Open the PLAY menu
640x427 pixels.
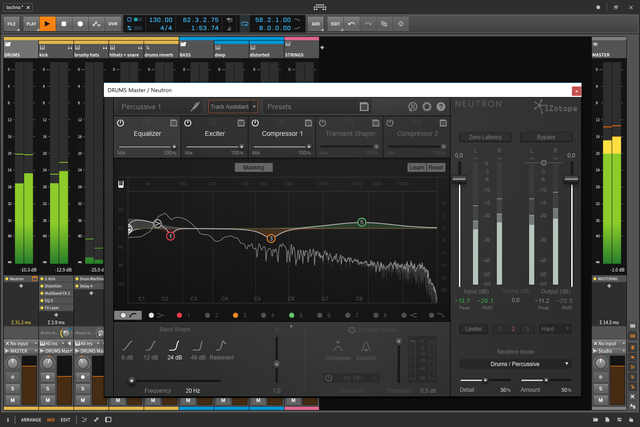[x=31, y=24]
